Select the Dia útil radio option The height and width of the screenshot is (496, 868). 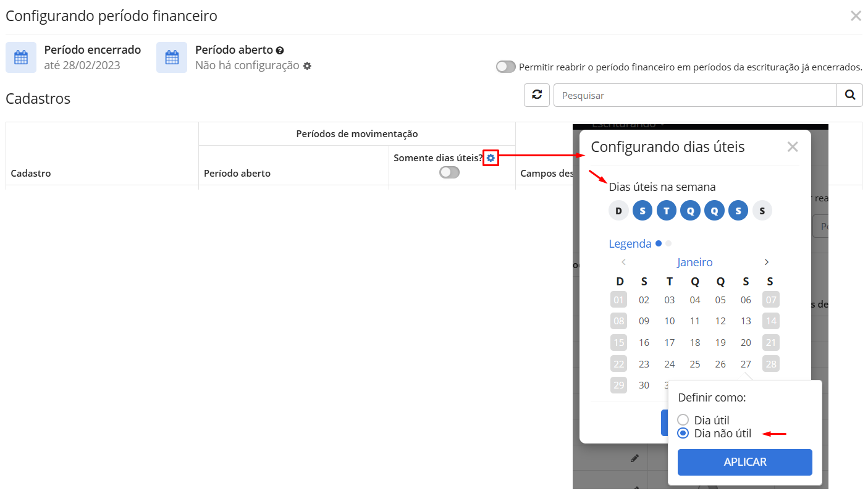pos(683,420)
